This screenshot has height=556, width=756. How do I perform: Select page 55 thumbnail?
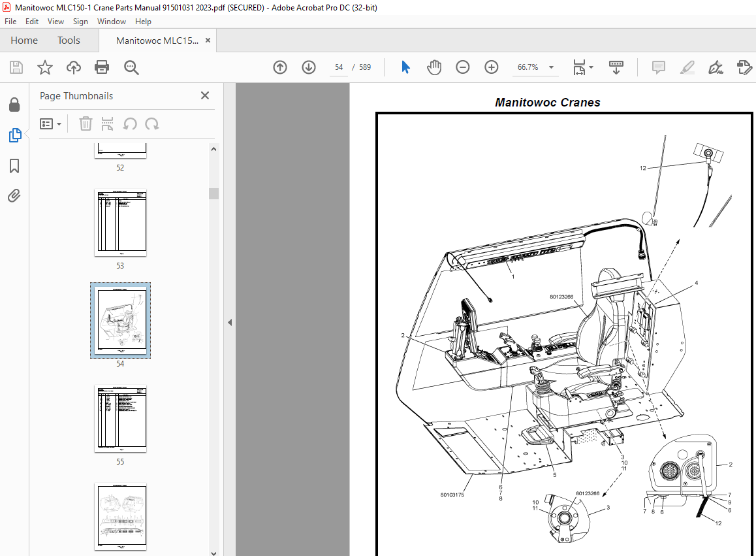click(121, 418)
